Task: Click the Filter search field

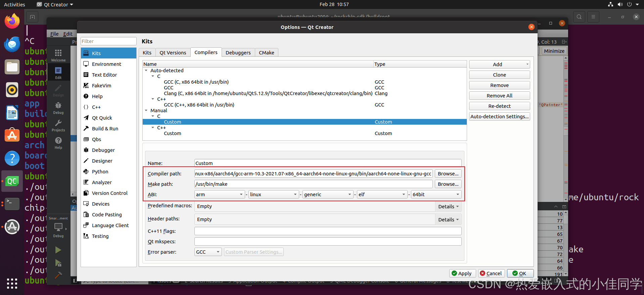Action: click(x=108, y=41)
